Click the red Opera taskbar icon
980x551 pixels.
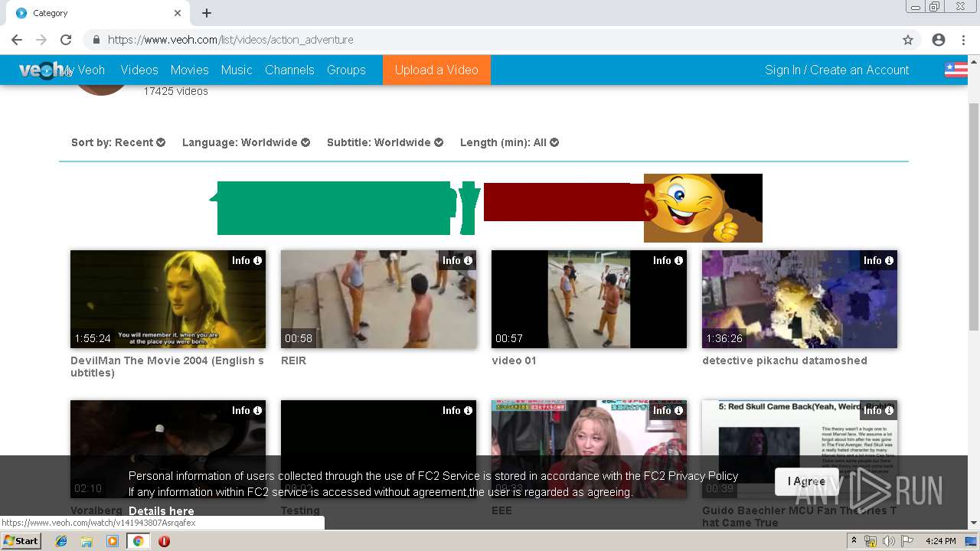click(164, 541)
